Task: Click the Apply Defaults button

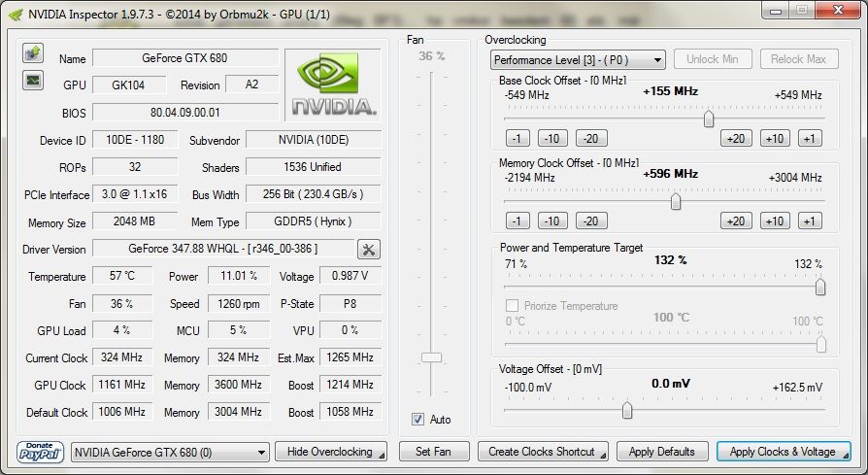Action: point(662,452)
